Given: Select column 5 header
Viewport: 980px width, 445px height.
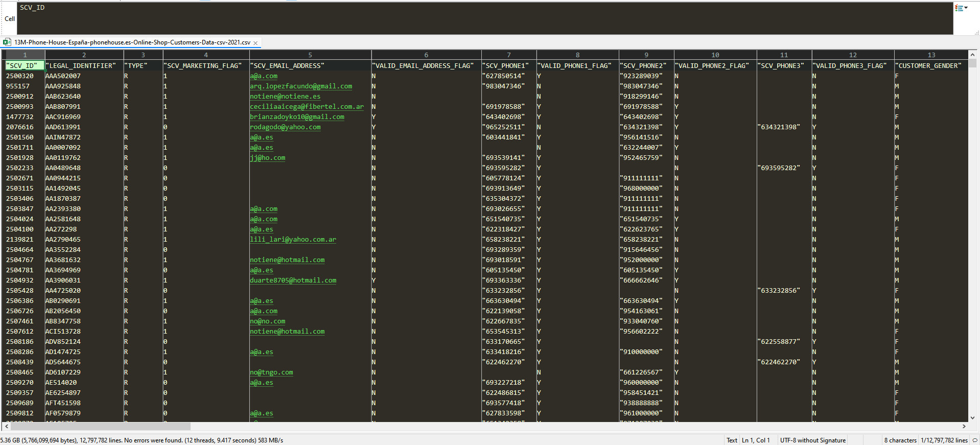Looking at the screenshot, I should pyautogui.click(x=310, y=55).
